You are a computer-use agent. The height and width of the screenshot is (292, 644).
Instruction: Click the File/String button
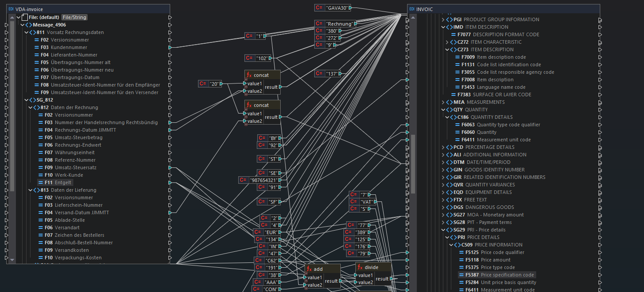click(x=74, y=17)
